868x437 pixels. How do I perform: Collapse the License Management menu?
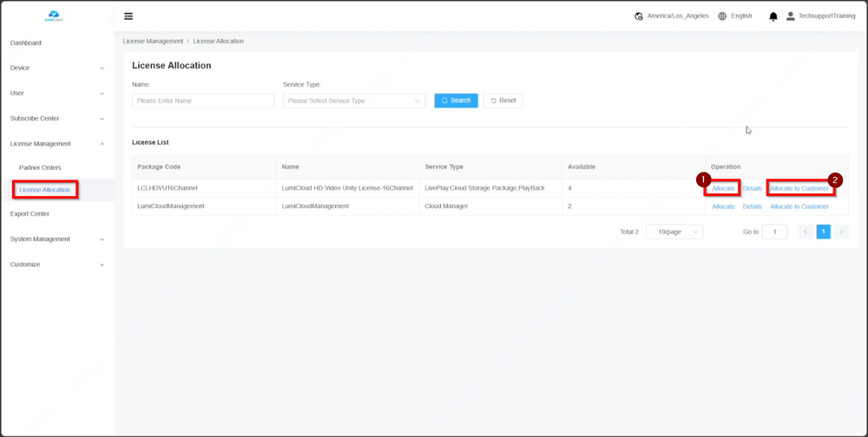click(x=57, y=144)
